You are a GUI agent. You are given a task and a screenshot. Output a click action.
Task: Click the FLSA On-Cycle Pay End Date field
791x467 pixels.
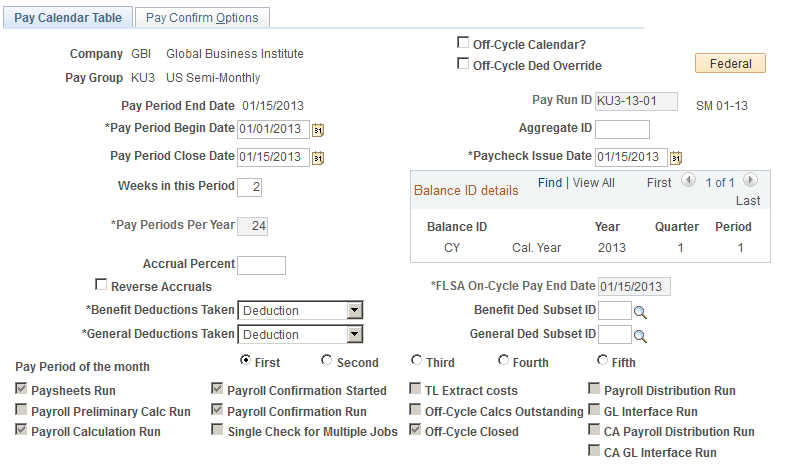634,286
